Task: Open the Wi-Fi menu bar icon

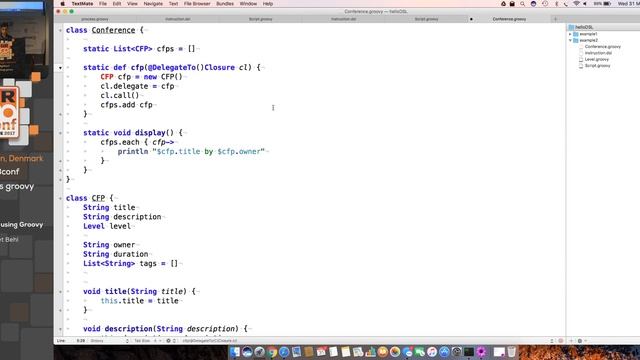Action: (x=576, y=4)
